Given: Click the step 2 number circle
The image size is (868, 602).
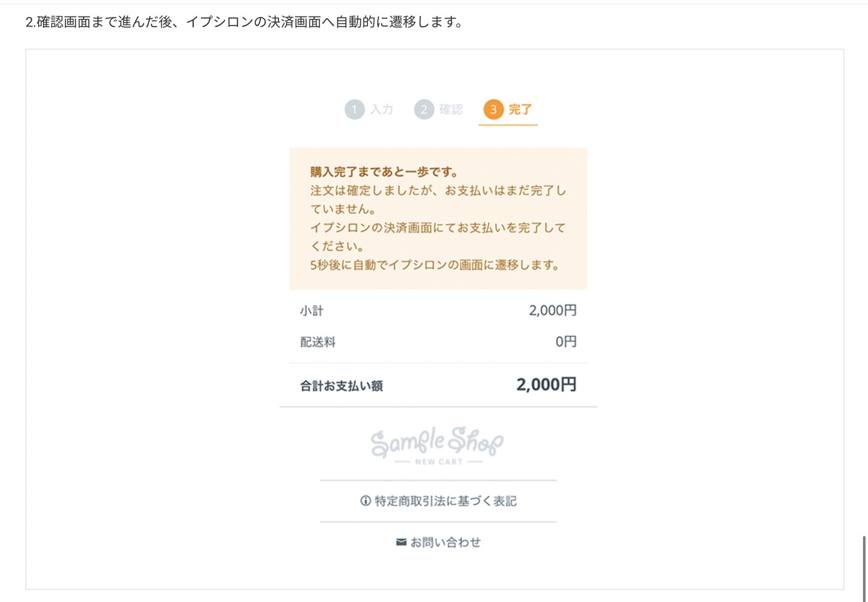Looking at the screenshot, I should (x=424, y=110).
